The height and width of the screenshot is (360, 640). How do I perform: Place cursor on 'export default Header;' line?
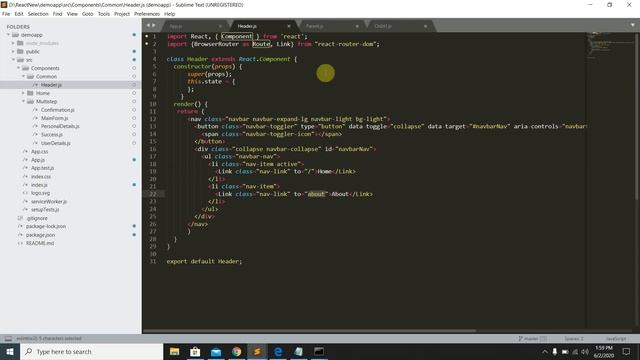[204, 261]
